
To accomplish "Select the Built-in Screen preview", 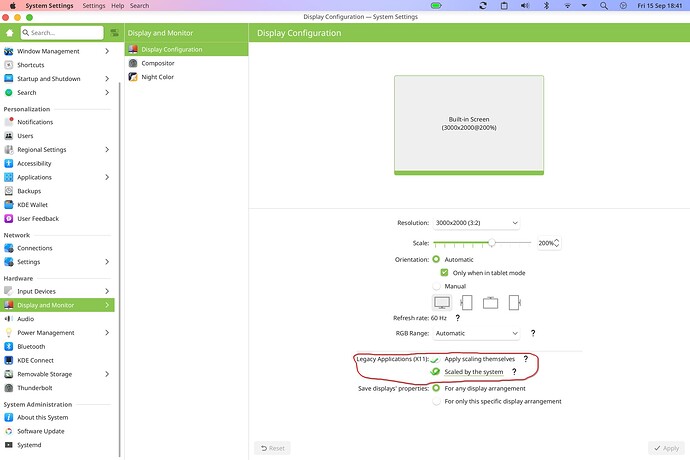I will 469,125.
